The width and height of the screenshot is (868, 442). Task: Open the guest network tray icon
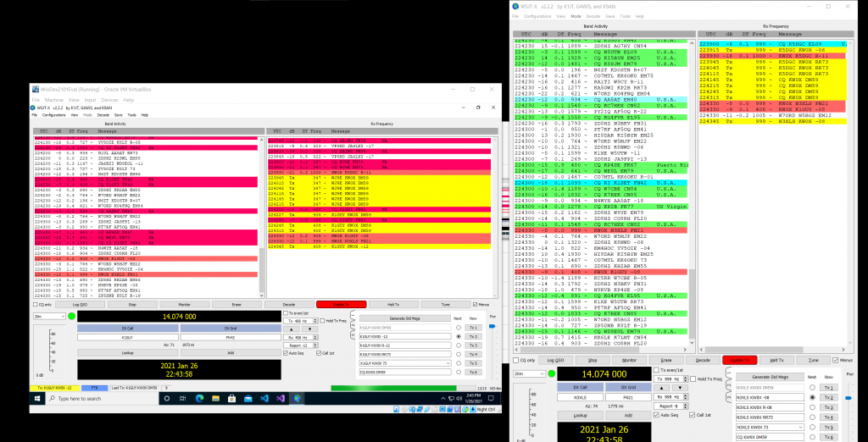pyautogui.click(x=451, y=398)
